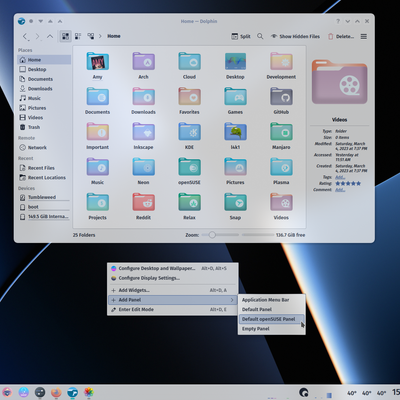Viewport: 400px width, 400px height.
Task: Choose Configure Desktop and Wallpaper
Action: pyautogui.click(x=173, y=268)
